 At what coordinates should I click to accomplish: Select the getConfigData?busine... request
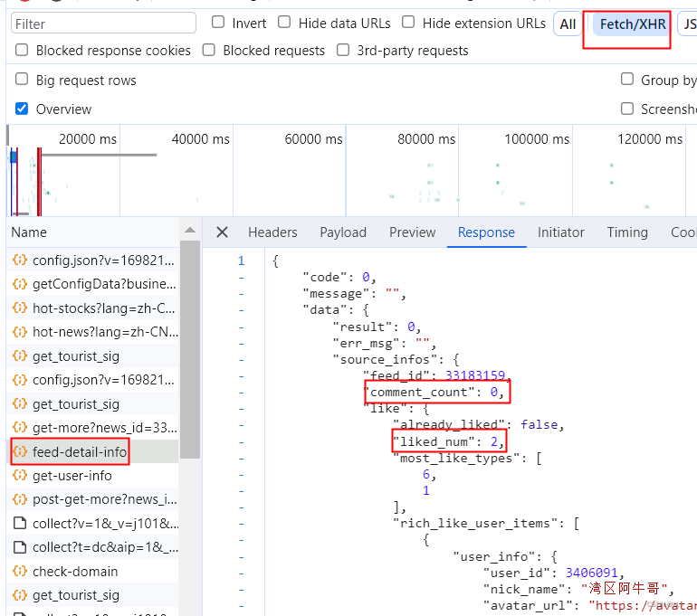tap(93, 284)
